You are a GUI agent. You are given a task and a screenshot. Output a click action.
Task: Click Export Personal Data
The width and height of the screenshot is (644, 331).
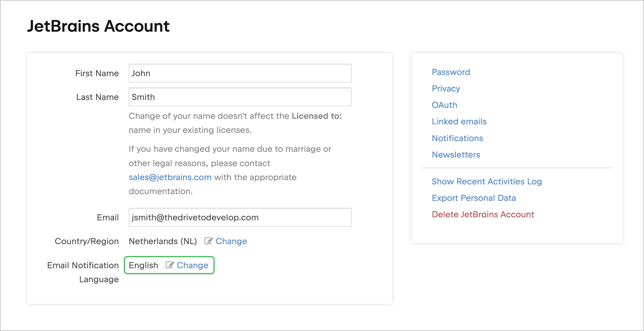[x=474, y=198]
